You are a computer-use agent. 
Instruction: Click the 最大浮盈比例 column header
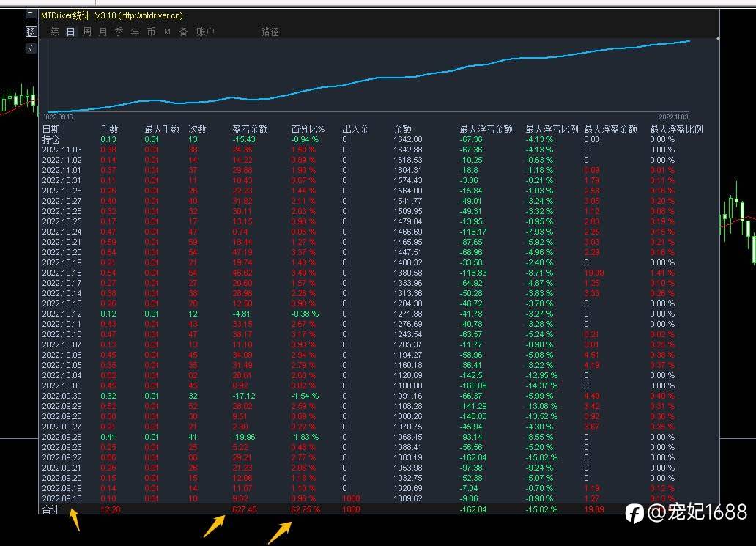click(676, 129)
